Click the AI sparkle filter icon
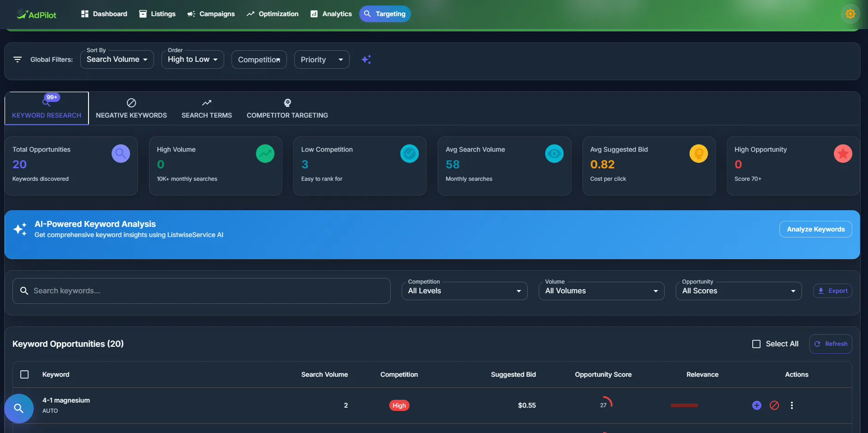868x433 pixels. [366, 59]
